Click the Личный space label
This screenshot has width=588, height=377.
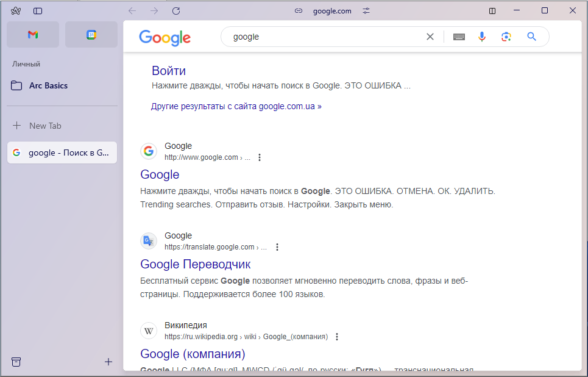click(x=26, y=64)
